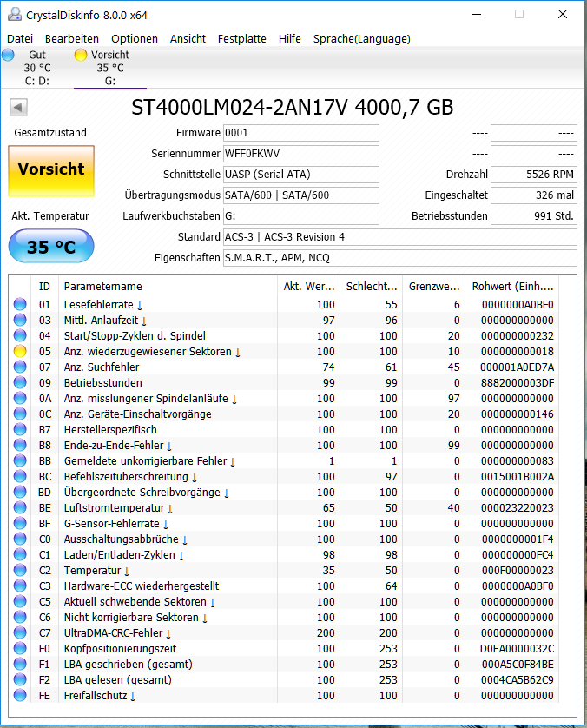Select raw value 000023220023 for Luftstromtemperatur

pyautogui.click(x=517, y=508)
